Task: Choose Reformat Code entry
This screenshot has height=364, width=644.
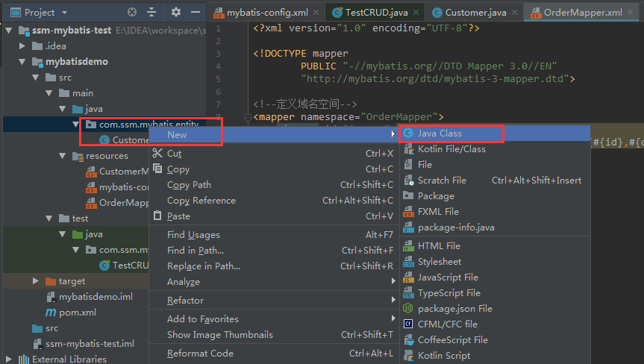Action: point(274,354)
